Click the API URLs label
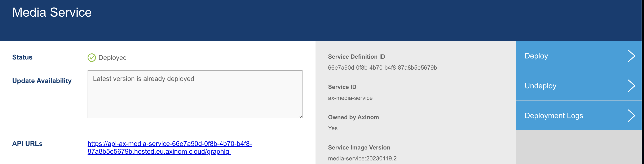 (x=27, y=144)
